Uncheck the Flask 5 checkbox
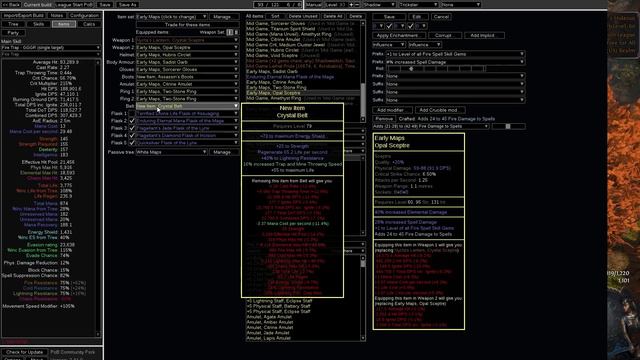The width and height of the screenshot is (640, 360). 131,143
